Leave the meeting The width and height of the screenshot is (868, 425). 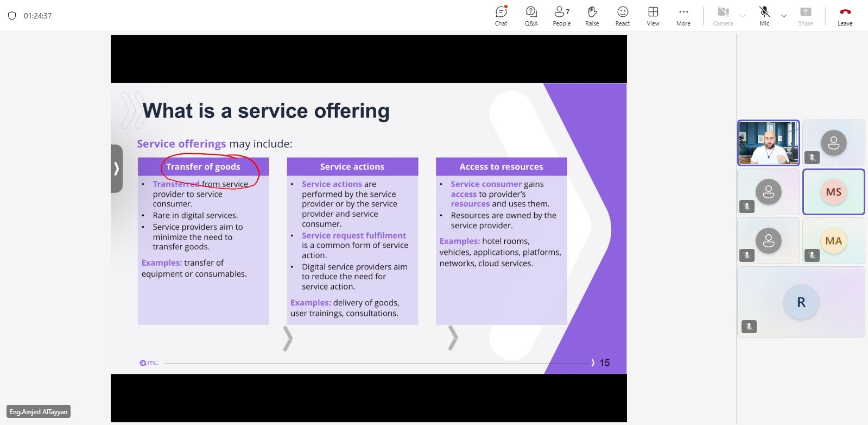coord(845,16)
